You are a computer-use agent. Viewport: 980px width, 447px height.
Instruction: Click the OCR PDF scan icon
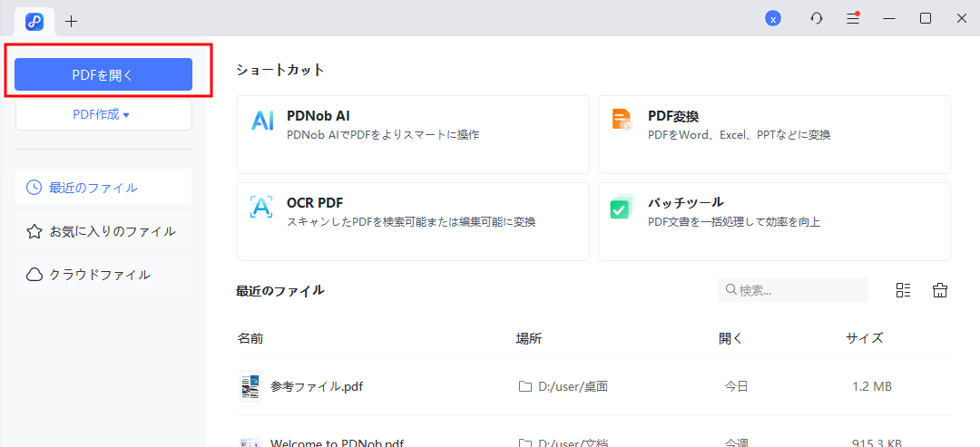tap(261, 207)
